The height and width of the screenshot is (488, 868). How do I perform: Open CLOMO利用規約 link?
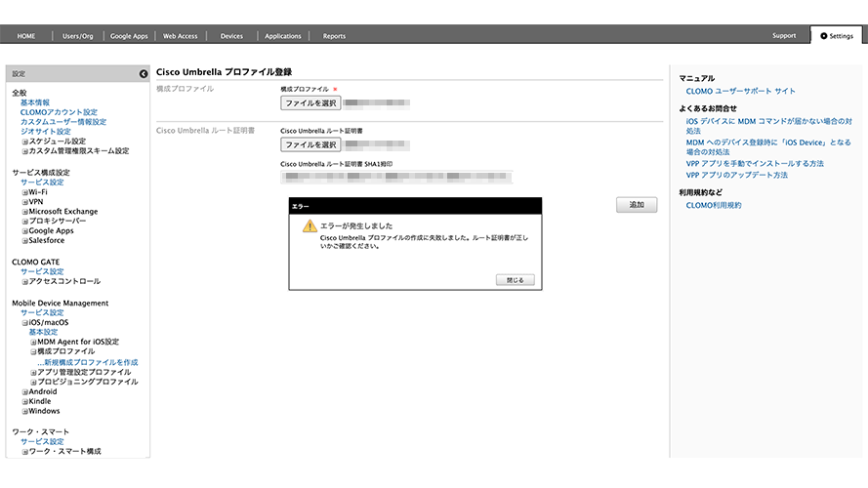pyautogui.click(x=714, y=205)
